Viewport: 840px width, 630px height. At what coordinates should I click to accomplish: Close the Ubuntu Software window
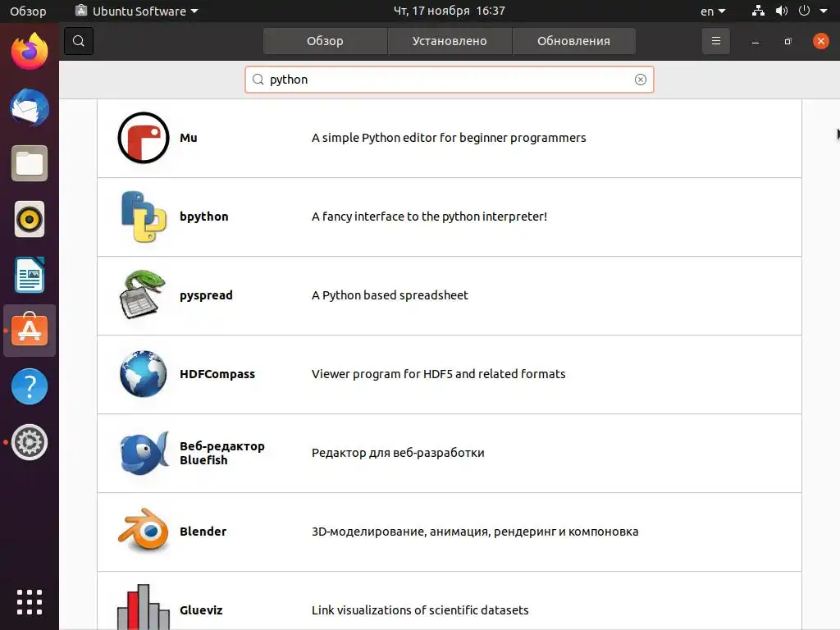pos(820,41)
